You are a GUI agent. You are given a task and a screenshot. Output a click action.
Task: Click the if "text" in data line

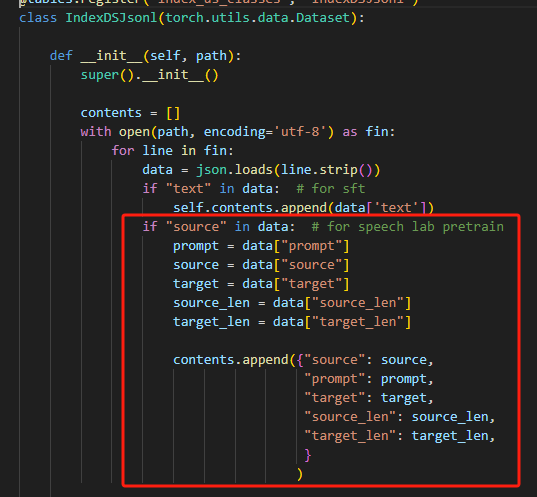tap(211, 189)
